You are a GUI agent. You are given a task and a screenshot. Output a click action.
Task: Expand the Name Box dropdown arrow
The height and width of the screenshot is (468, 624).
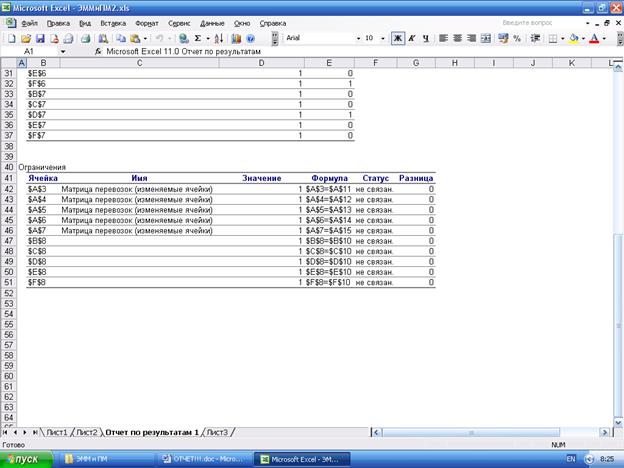63,50
